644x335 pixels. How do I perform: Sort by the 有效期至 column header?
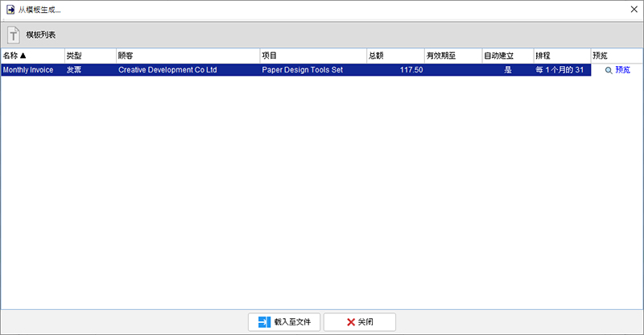click(x=453, y=56)
